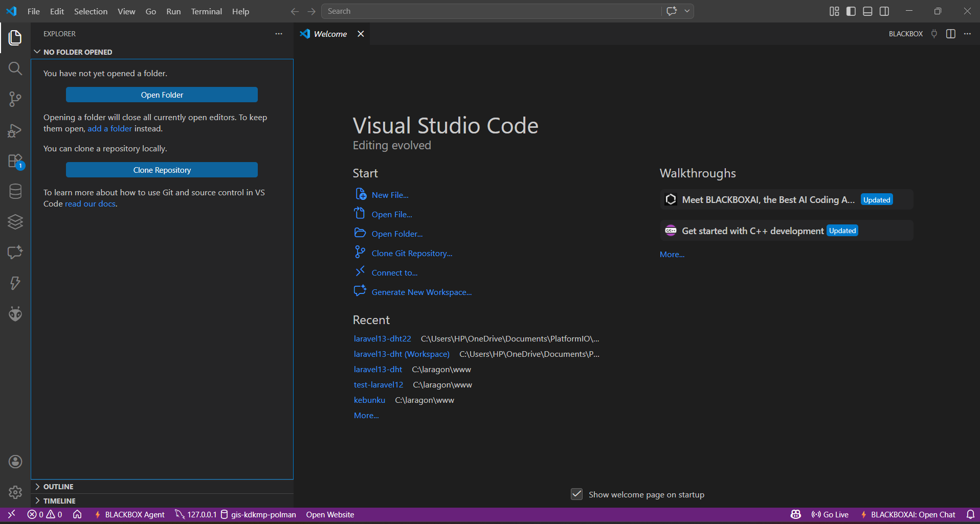The height and width of the screenshot is (524, 980).
Task: Click the blue Open Folder button
Action: [162, 95]
